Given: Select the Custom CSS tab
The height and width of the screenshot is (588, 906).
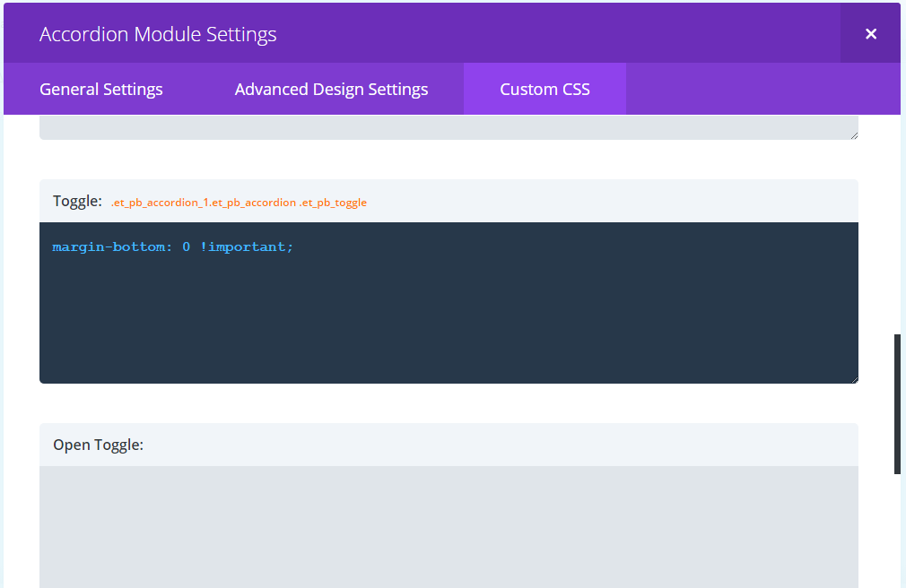Looking at the screenshot, I should click(544, 90).
